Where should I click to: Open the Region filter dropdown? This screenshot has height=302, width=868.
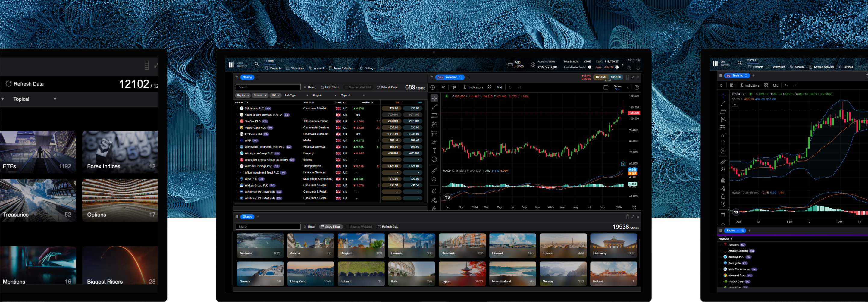(x=324, y=96)
